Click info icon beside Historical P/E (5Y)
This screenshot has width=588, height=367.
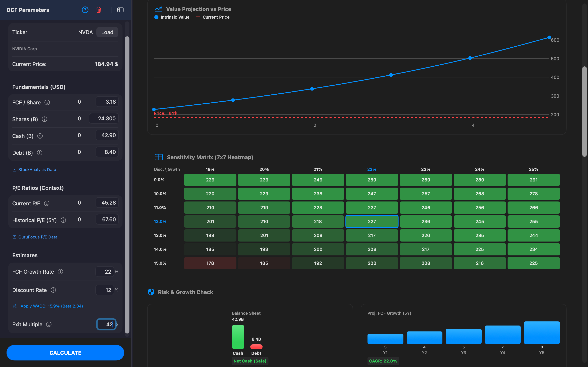tap(63, 220)
